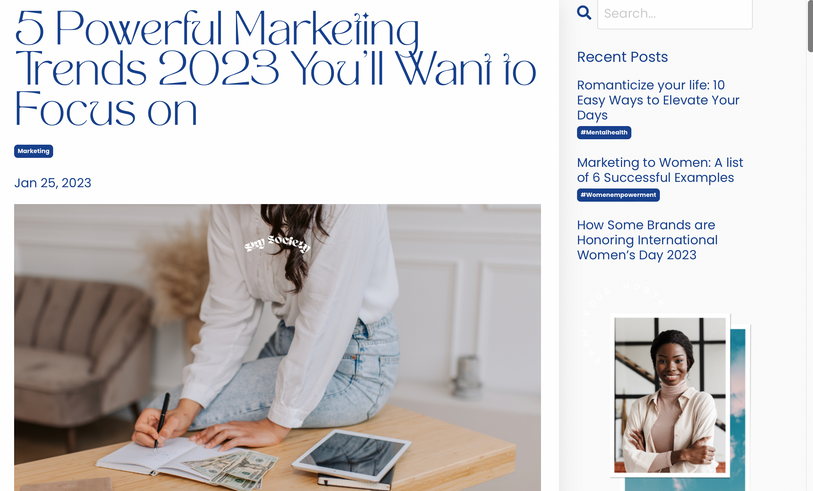Click the pen in the woman's hand

click(x=162, y=419)
